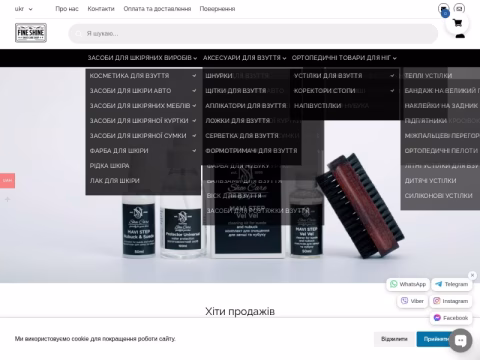Screen dimensions: 480x360
Task: Expand chevron beside КОРЕКТОРИ СТОПИ
Action: tap(392, 91)
